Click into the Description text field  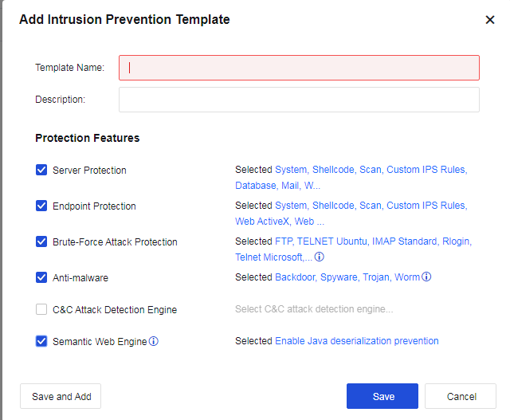pyautogui.click(x=299, y=100)
